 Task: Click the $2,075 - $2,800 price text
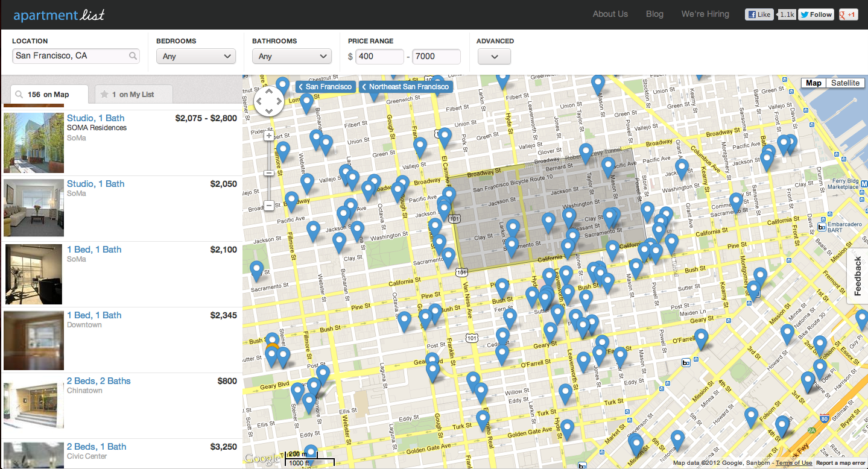pos(206,118)
